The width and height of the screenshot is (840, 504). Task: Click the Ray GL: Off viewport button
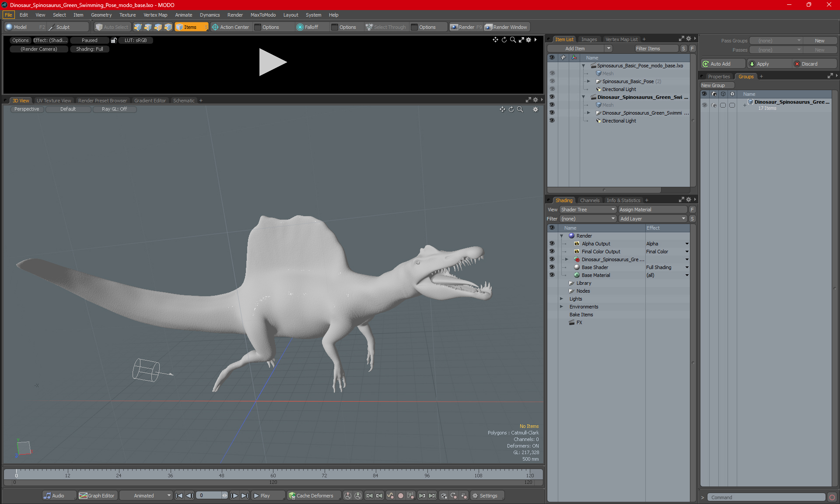pos(114,109)
